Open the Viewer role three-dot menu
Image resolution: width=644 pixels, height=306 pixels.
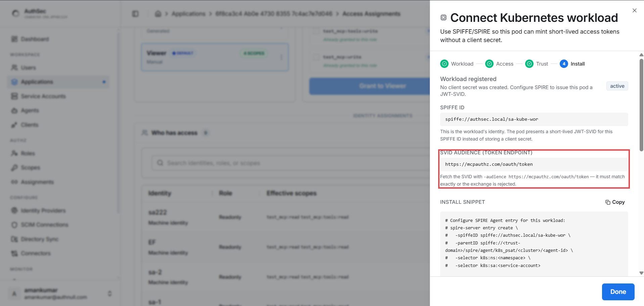click(x=281, y=57)
